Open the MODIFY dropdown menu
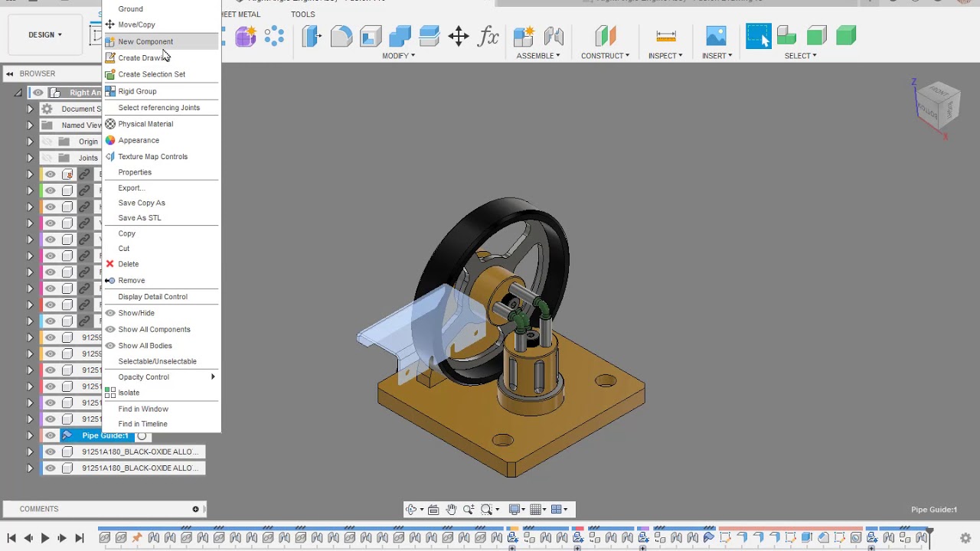This screenshot has height=551, width=980. [399, 55]
